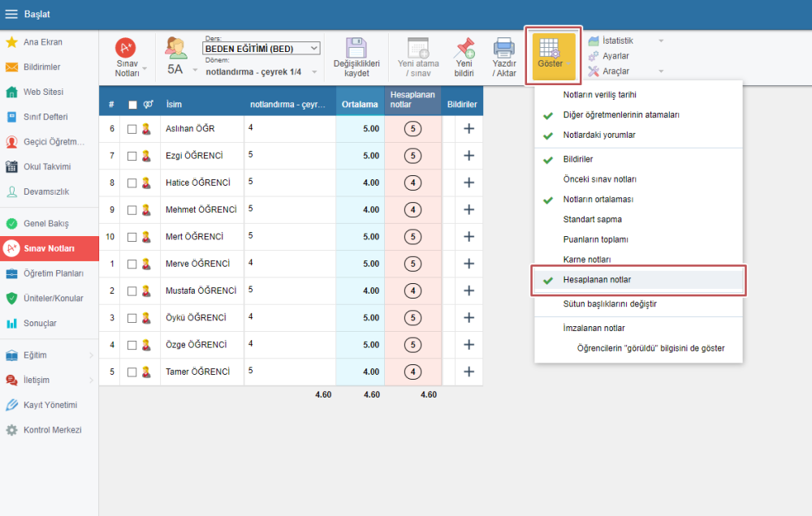
Task: Click the Sınav Notları A+ toolbar icon
Action: point(126,48)
